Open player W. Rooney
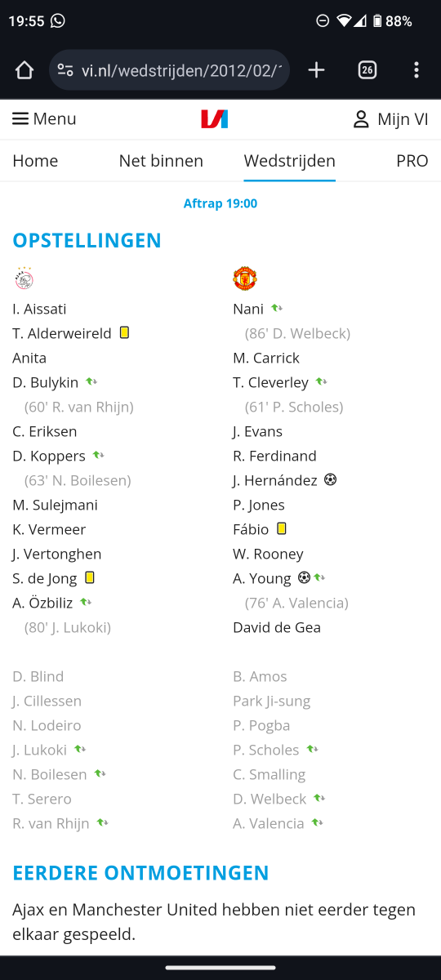 (268, 554)
